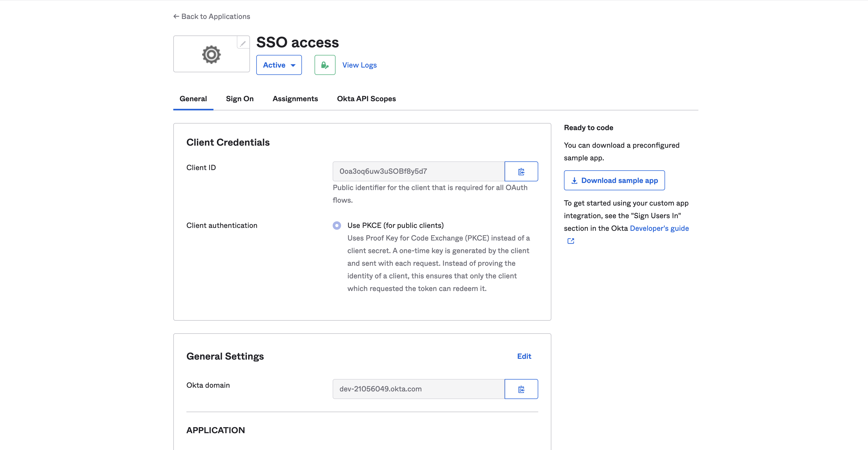
Task: Open the Assignments tab
Action: pyautogui.click(x=295, y=99)
